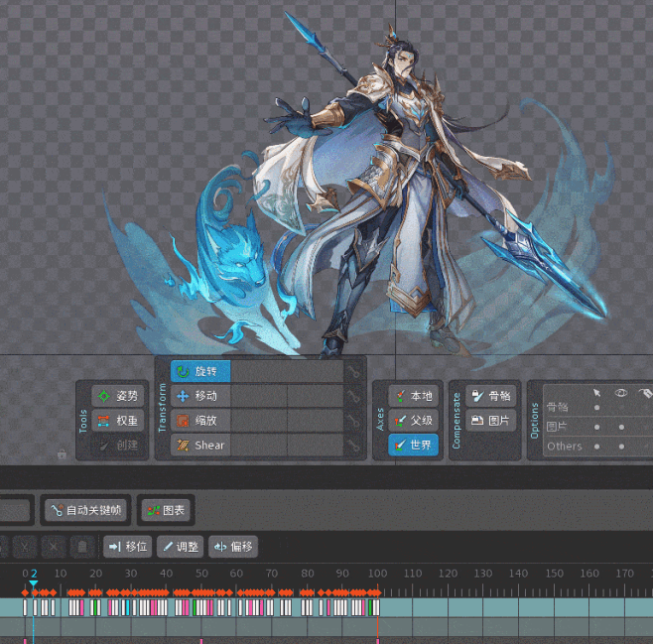The image size is (653, 644).
Task: Toggle 图片 visibility dot in Options
Action: click(x=621, y=427)
